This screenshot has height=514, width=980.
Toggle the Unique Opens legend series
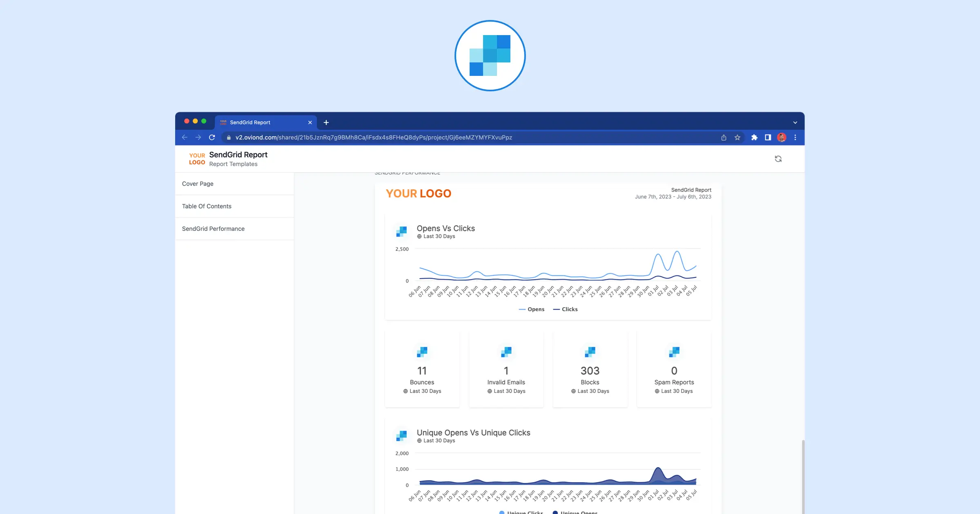click(x=575, y=512)
